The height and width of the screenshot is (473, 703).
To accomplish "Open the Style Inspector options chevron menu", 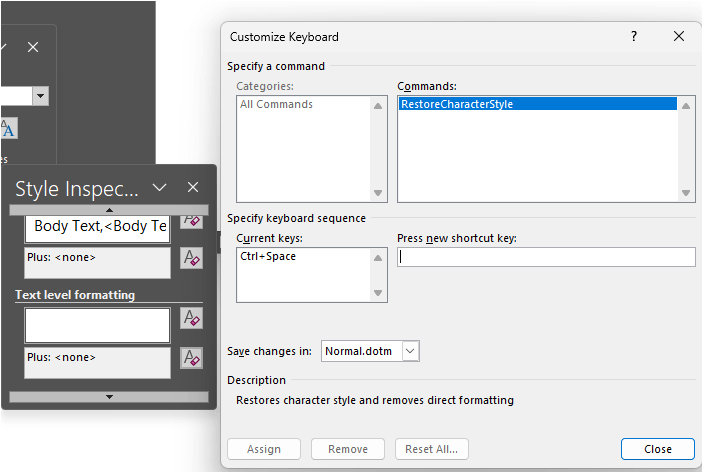I will [x=160, y=187].
